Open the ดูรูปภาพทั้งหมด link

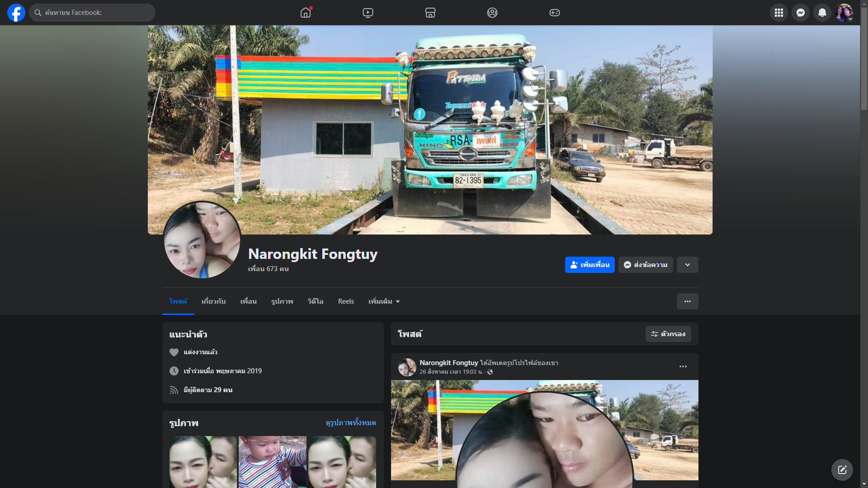[351, 423]
